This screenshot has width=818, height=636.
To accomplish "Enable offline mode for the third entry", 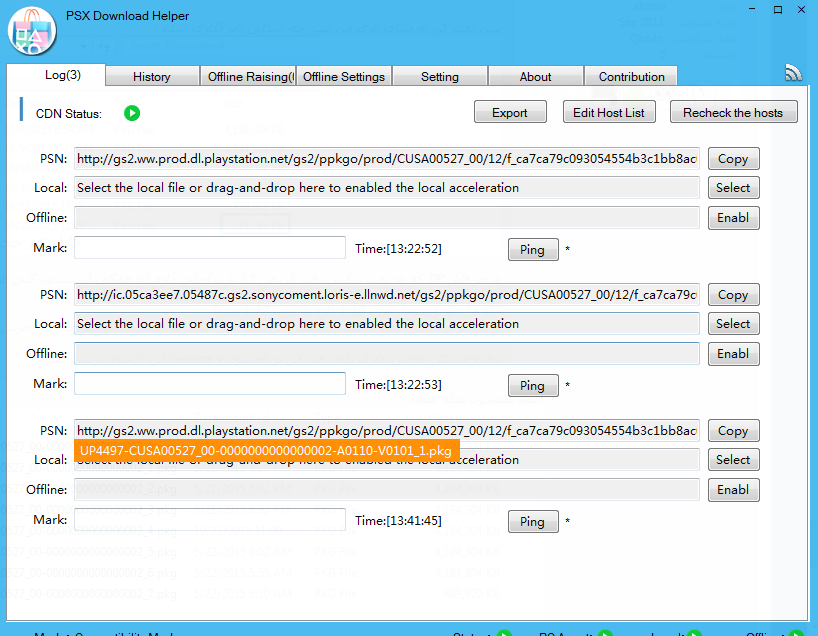I will [732, 490].
